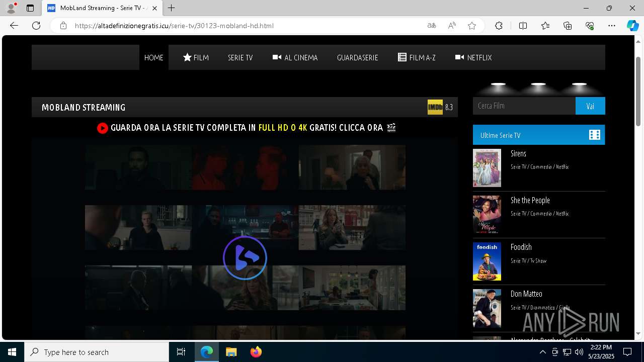The width and height of the screenshot is (644, 362).
Task: Open GUARDASERIE menu item
Action: point(358,57)
